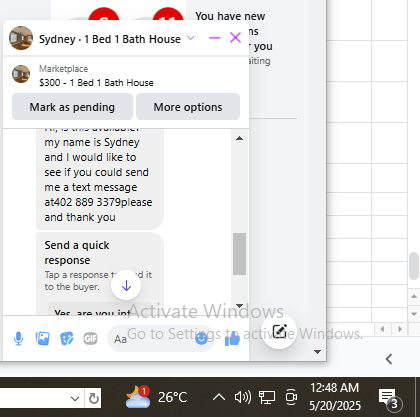
Task: Open network status tray icon
Action: pyautogui.click(x=267, y=397)
